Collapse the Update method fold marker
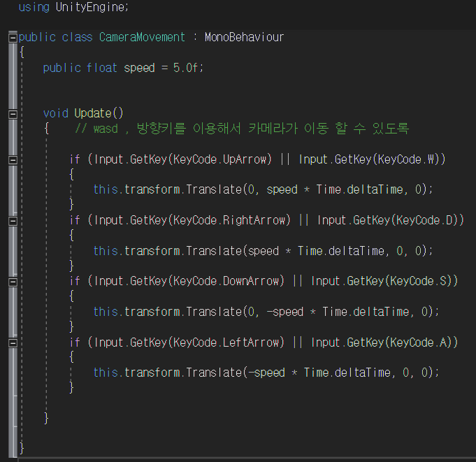476x462 pixels. coord(13,113)
